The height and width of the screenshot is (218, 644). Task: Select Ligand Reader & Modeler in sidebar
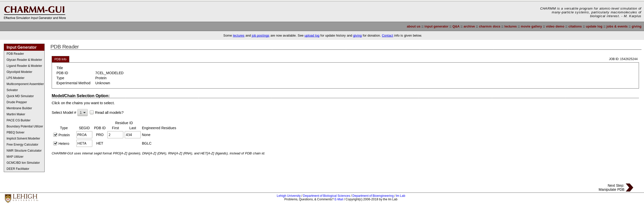tap(24, 66)
